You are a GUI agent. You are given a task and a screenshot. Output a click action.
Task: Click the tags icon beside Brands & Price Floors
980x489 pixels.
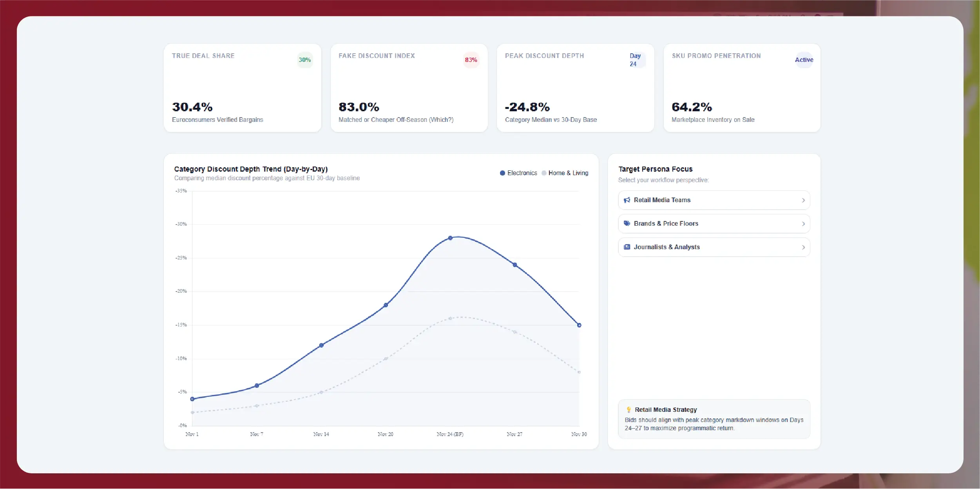tap(627, 223)
